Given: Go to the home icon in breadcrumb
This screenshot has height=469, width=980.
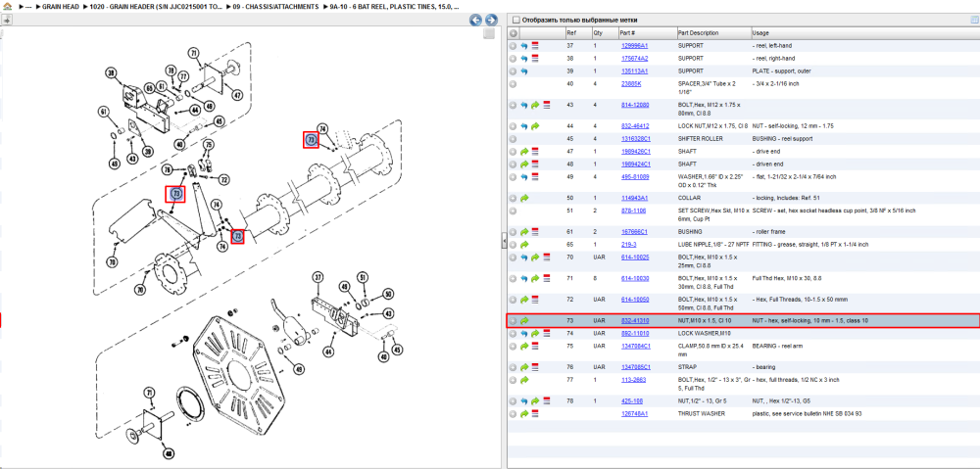Looking at the screenshot, I should pos(8,6).
